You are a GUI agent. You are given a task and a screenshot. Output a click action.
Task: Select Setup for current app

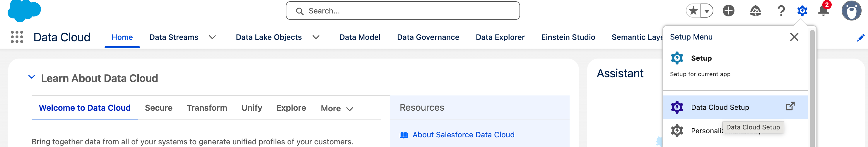(x=735, y=66)
